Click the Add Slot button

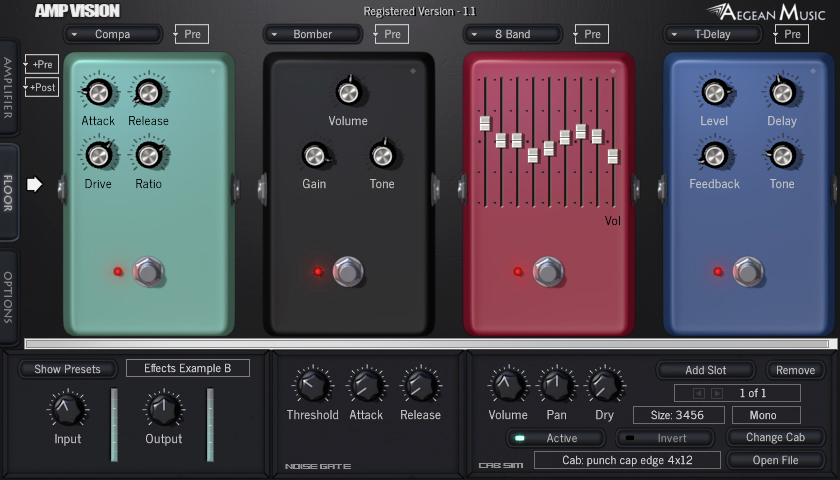click(x=706, y=370)
